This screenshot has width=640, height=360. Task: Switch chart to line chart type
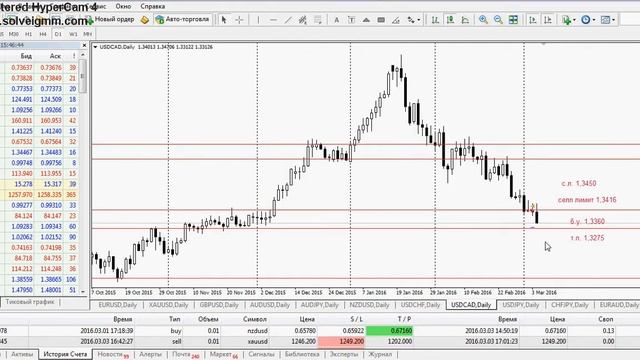[x=465, y=20]
